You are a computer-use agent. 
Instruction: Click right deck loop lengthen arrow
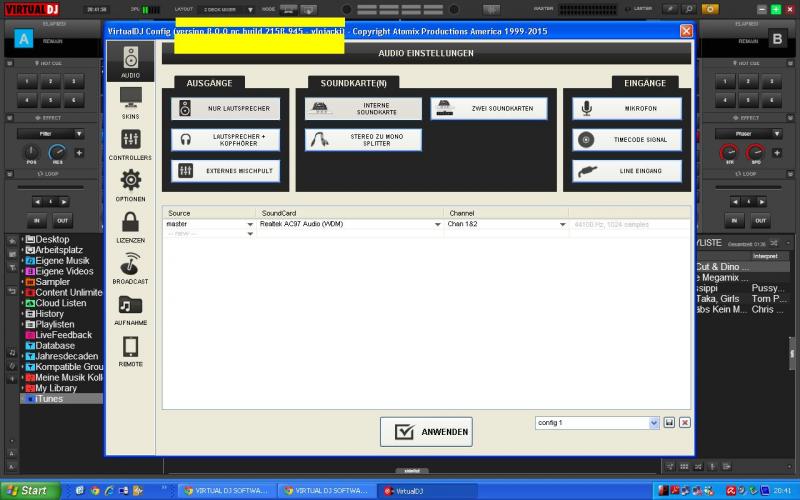click(x=762, y=202)
